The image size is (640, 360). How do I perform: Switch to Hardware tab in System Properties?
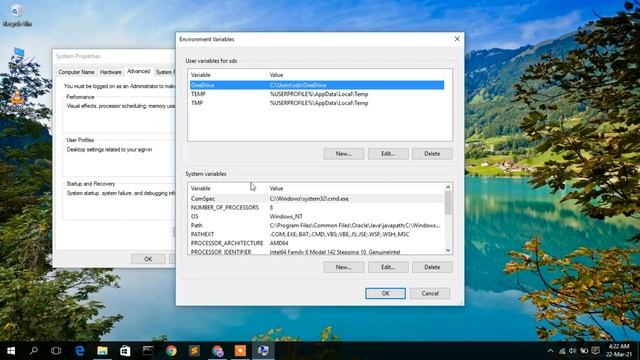111,72
